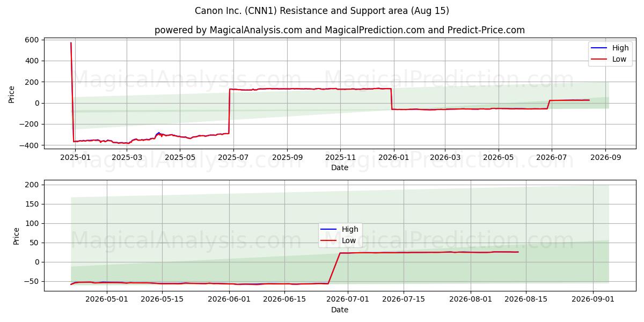Click the '−200' y-axis tick label
Image resolution: width=644 pixels, height=322 pixels.
coord(28,125)
